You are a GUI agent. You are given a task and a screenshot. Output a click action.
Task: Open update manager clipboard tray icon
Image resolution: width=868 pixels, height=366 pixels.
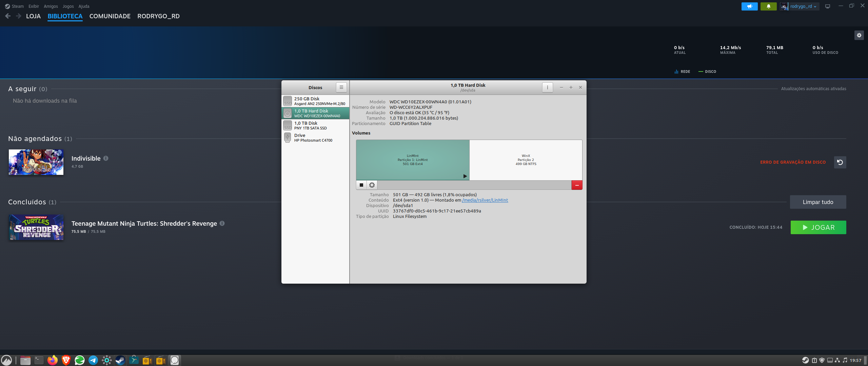tap(814, 360)
